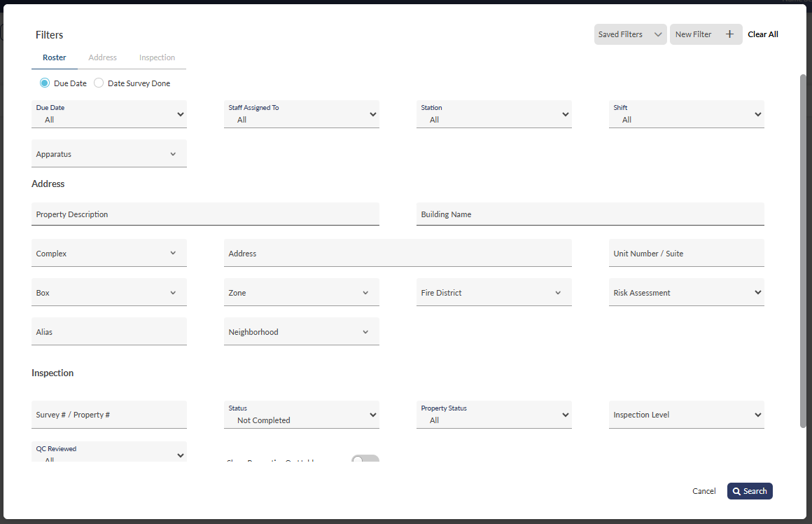Click the Saved Filters chevron icon
The image size is (812, 524).
pyautogui.click(x=657, y=34)
